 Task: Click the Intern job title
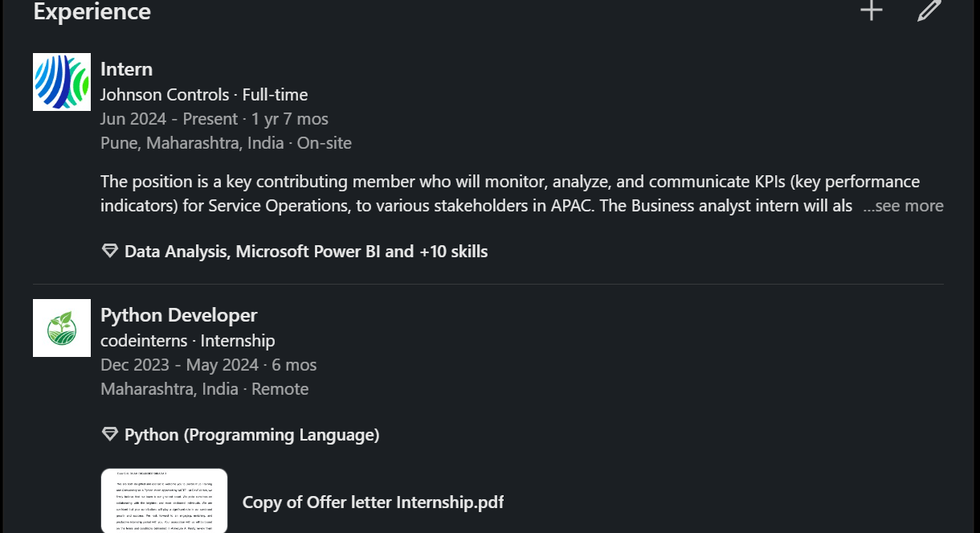point(126,69)
